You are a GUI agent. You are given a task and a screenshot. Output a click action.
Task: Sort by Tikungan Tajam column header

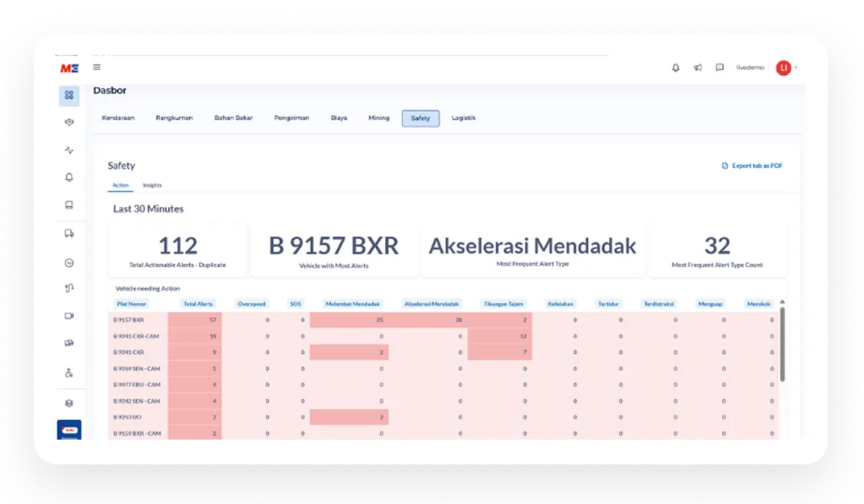click(x=503, y=304)
